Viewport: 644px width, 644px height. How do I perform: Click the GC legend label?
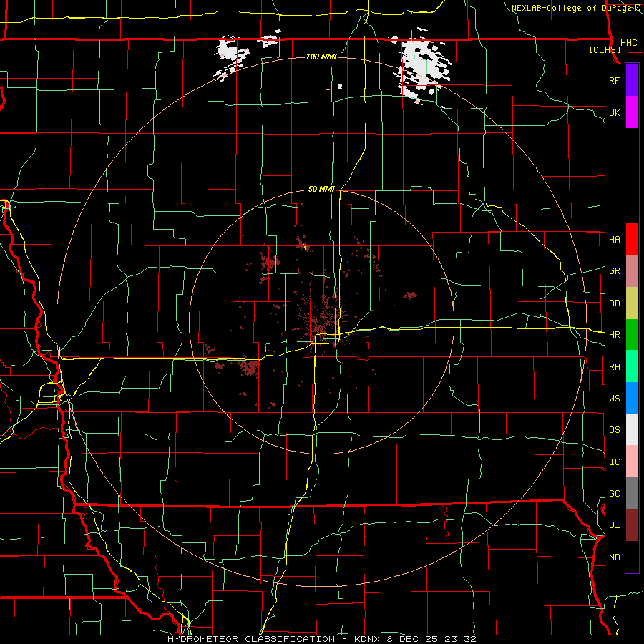point(614,494)
